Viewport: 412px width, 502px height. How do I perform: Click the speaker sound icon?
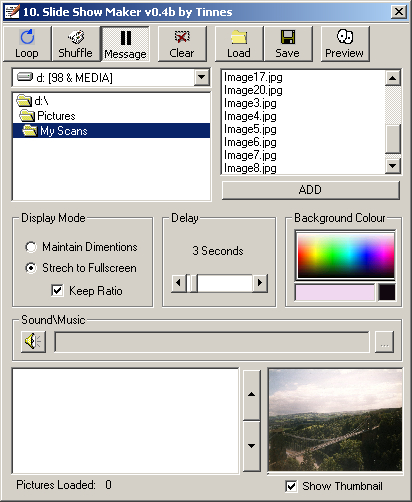point(33,342)
